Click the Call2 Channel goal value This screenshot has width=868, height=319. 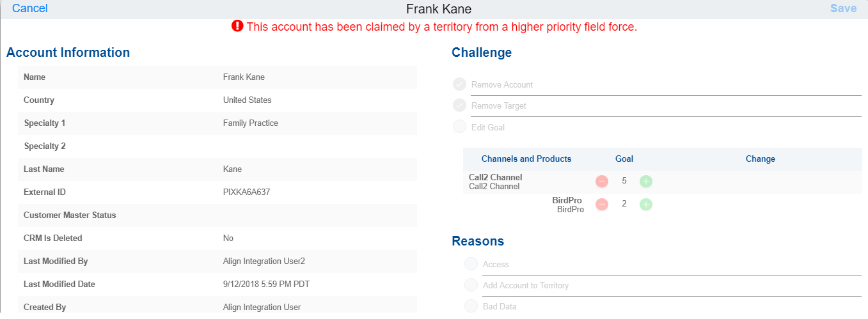click(x=624, y=181)
